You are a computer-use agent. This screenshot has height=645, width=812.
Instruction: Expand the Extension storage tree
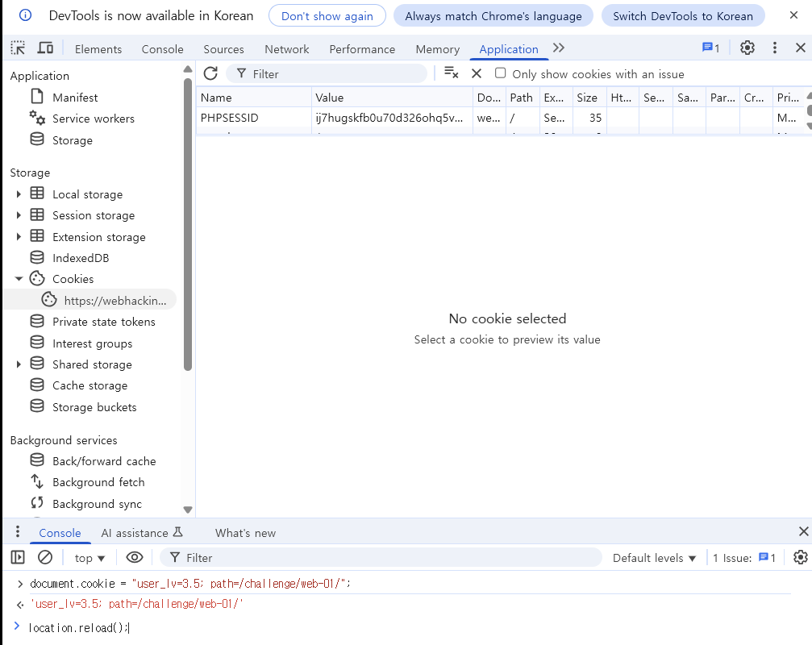click(19, 236)
